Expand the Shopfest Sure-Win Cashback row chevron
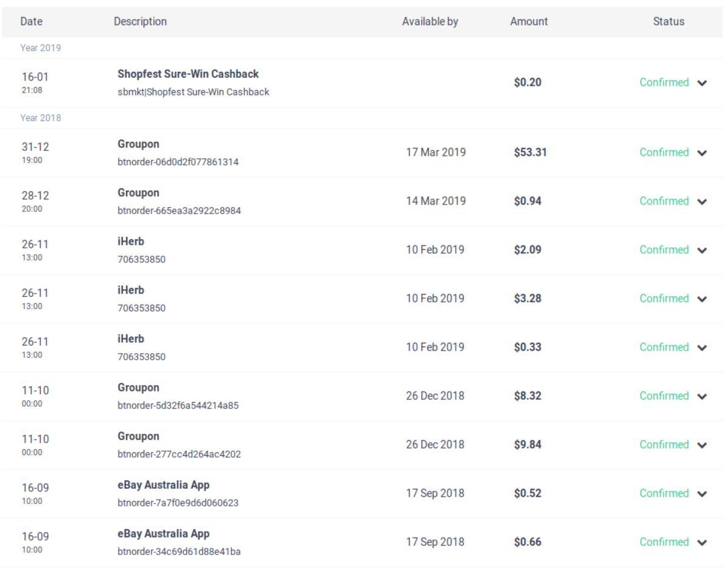Viewport: 728px width, 582px height. (x=702, y=83)
